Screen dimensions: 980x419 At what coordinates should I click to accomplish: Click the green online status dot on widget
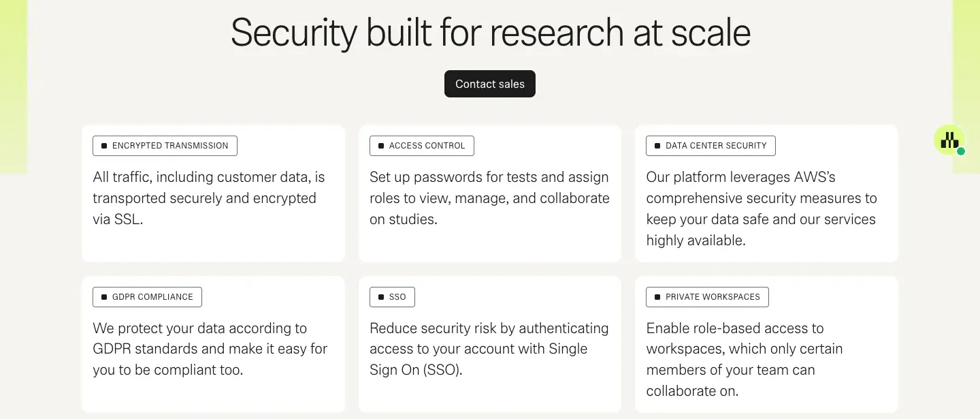click(x=961, y=151)
